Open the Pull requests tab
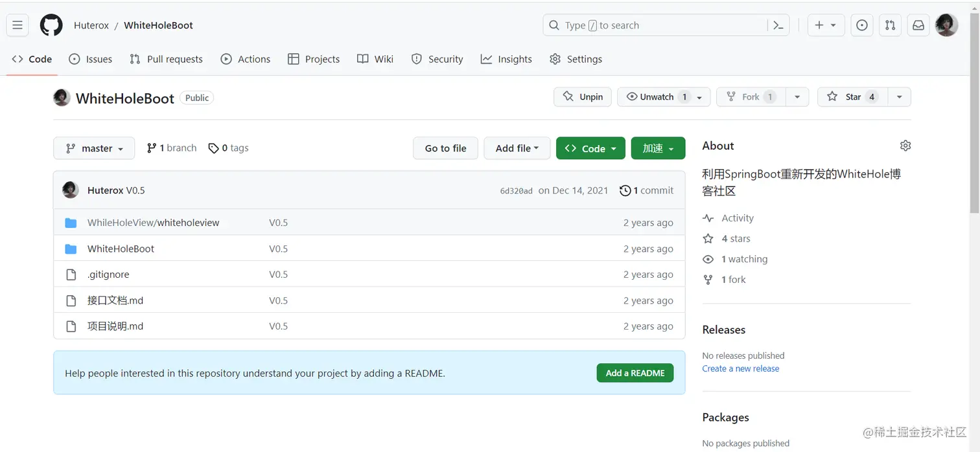Image resolution: width=980 pixels, height=452 pixels. (x=166, y=59)
